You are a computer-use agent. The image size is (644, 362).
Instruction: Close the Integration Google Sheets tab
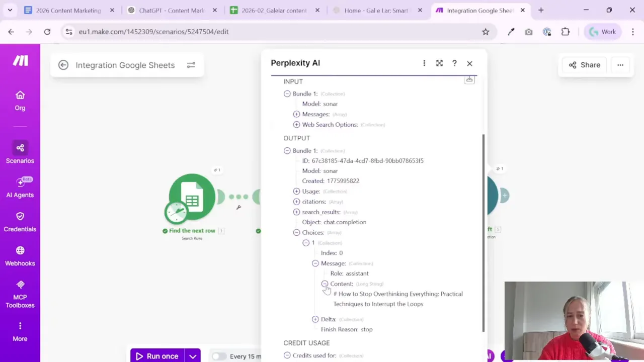click(x=522, y=10)
